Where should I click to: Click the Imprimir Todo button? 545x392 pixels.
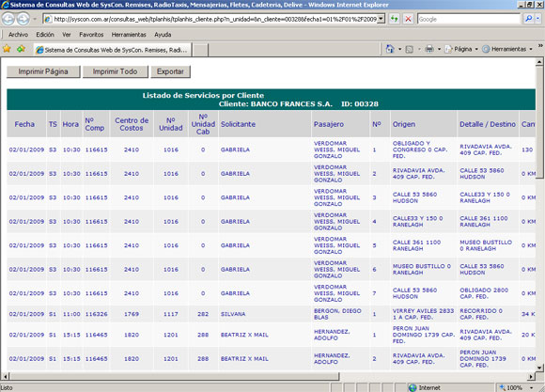[x=115, y=71]
